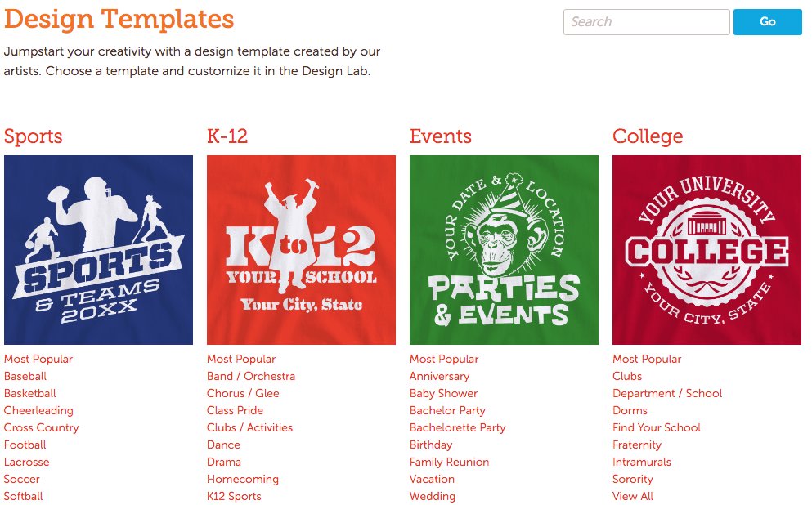Viewport: 812px width, 505px height.
Task: Select the Parties & Events chimp design
Action: click(x=504, y=250)
